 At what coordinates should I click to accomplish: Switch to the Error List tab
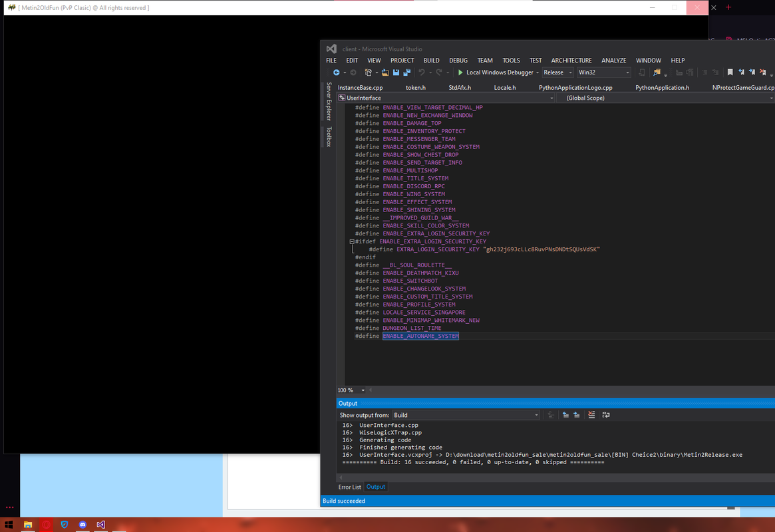[x=349, y=487]
